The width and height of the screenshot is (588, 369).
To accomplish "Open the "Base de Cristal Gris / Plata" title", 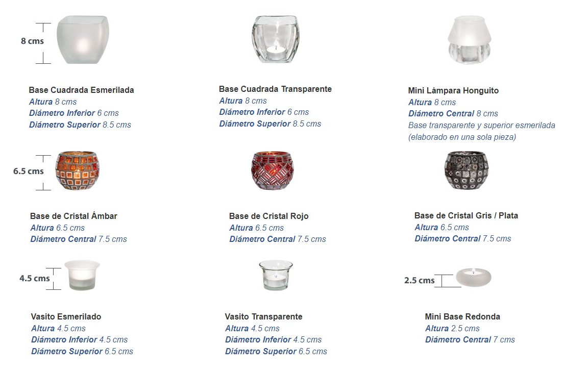I will point(466,215).
